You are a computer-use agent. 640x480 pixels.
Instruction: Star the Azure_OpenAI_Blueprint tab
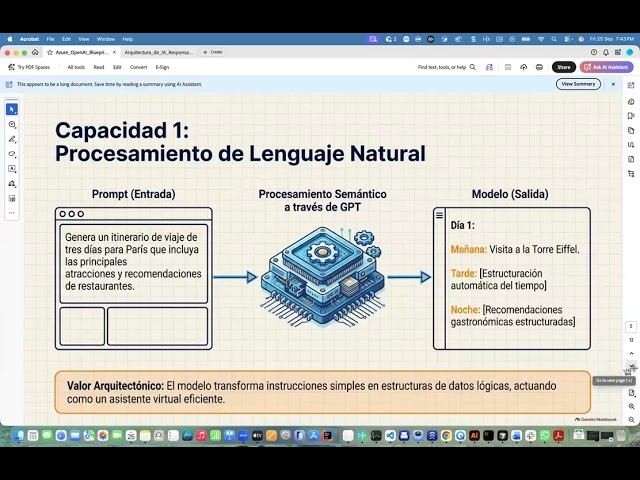(x=50, y=52)
